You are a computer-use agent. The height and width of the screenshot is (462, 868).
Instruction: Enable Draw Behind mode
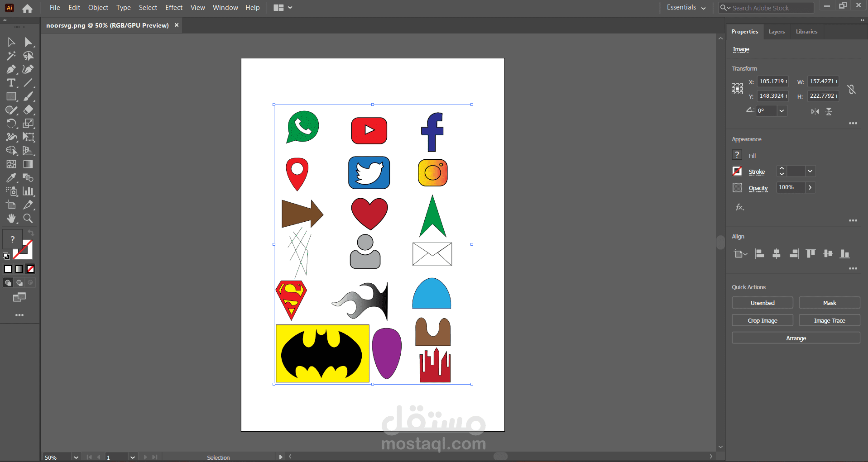click(19, 283)
